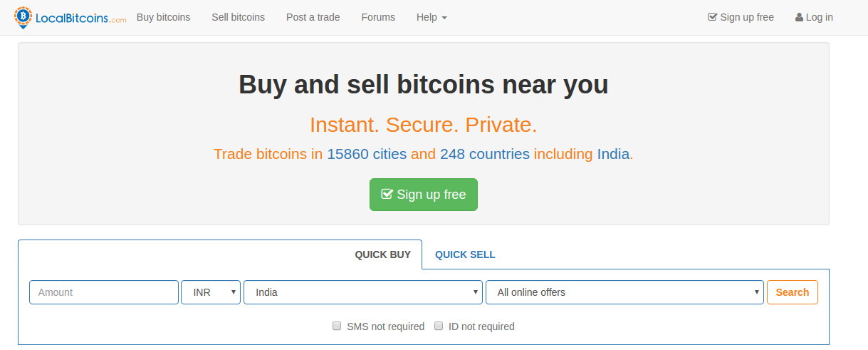
Task: Follow the 15860 cities link
Action: (367, 154)
